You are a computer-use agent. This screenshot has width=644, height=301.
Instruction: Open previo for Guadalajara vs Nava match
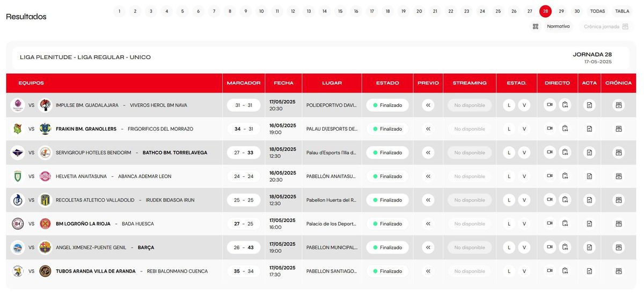pos(428,105)
